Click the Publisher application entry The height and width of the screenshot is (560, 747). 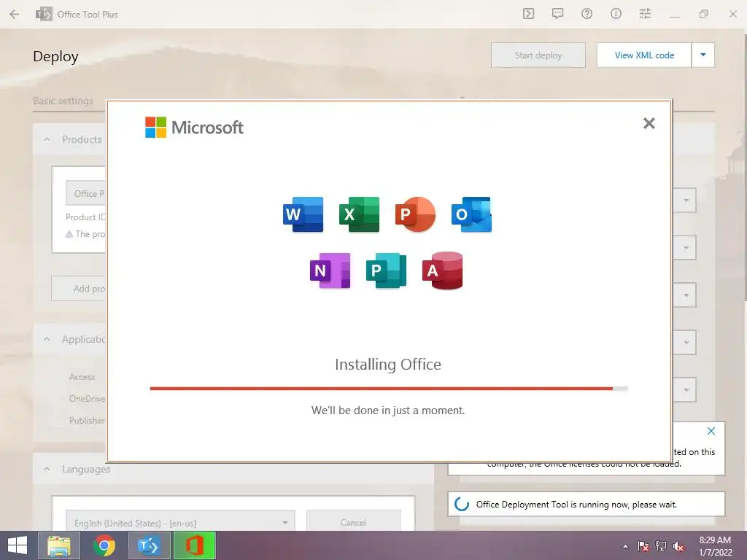[88, 421]
